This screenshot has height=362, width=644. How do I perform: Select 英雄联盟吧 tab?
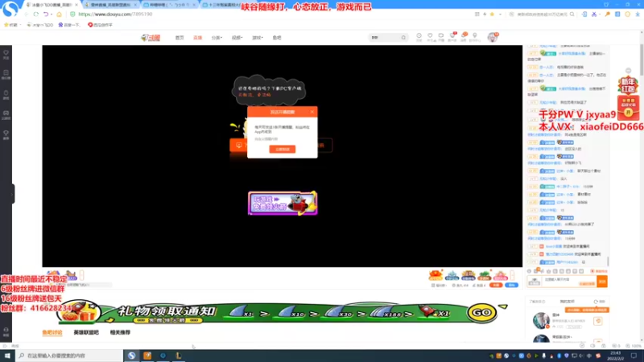tap(86, 332)
